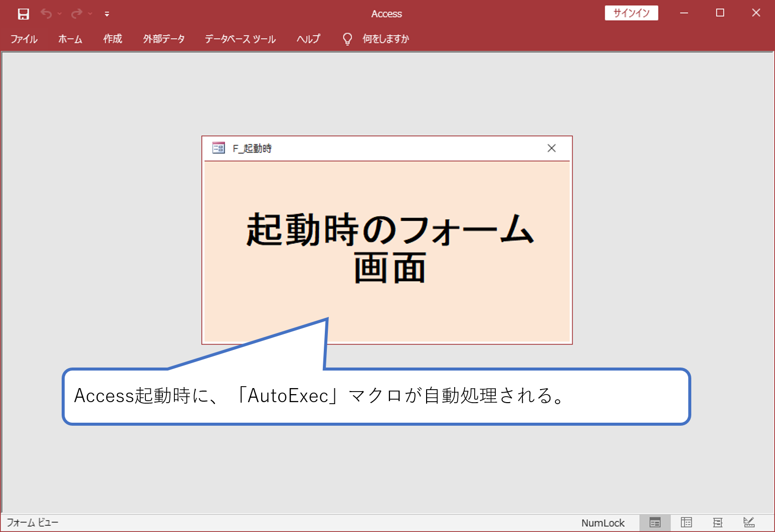Image resolution: width=775 pixels, height=532 pixels.
Task: Open the ファイル menu
Action: 24,39
